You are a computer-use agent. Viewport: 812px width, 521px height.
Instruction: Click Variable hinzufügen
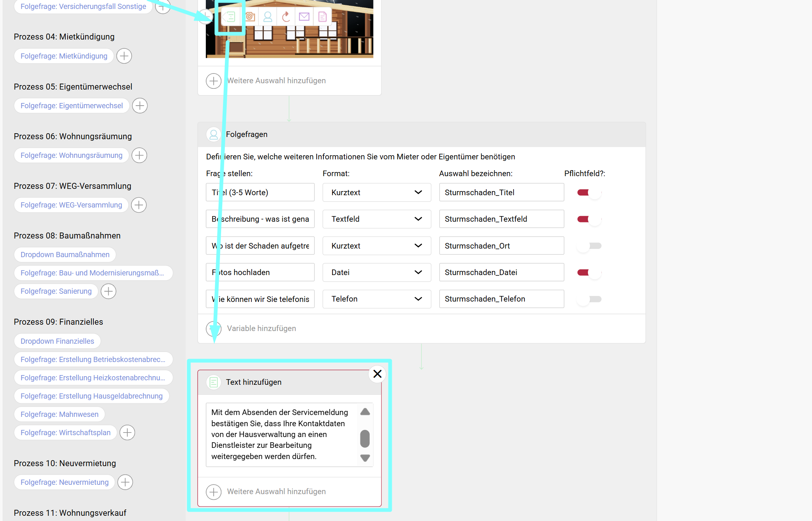(x=261, y=328)
